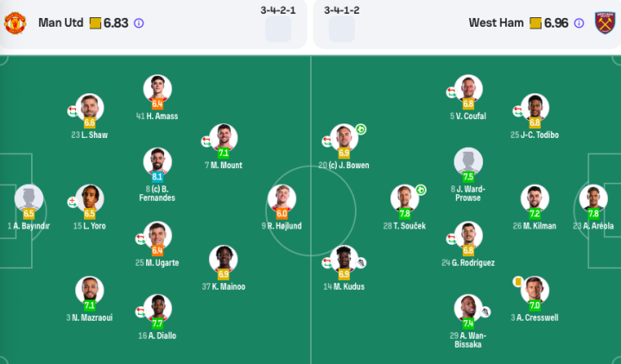Click the West Ham info icon
Viewport: 621px width, 364px height.
579,23
